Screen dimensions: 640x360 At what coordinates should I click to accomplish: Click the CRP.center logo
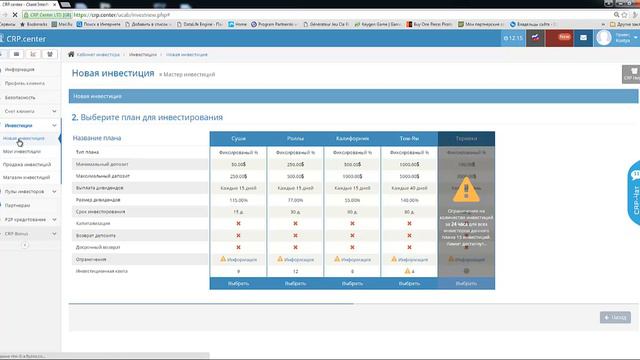pos(23,39)
